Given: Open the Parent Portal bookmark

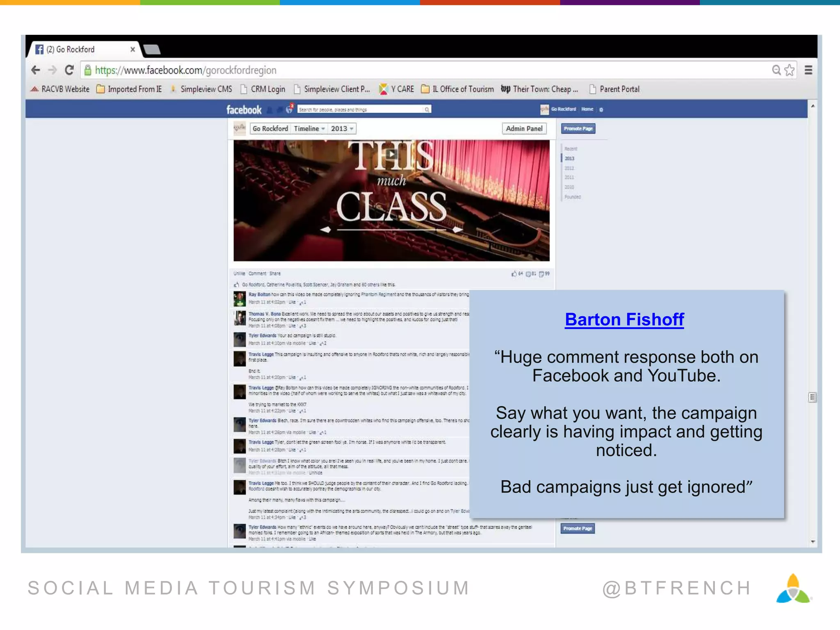Looking at the screenshot, I should (614, 89).
